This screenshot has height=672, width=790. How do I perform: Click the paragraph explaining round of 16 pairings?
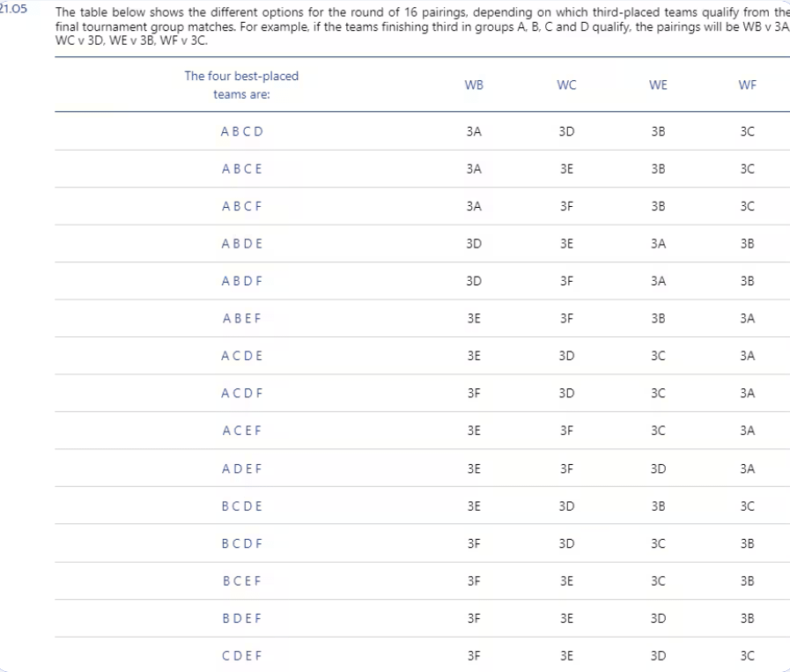(422, 26)
